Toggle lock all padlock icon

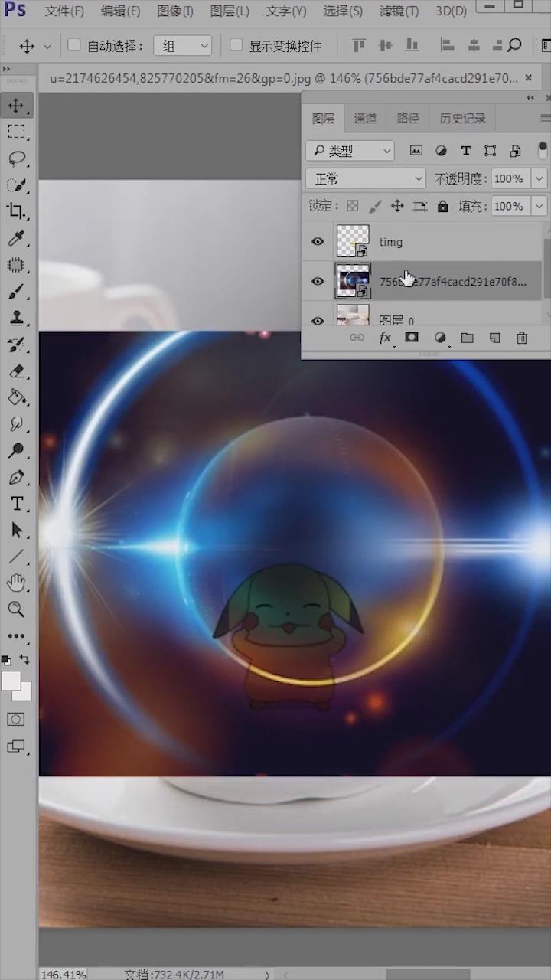pyautogui.click(x=442, y=206)
